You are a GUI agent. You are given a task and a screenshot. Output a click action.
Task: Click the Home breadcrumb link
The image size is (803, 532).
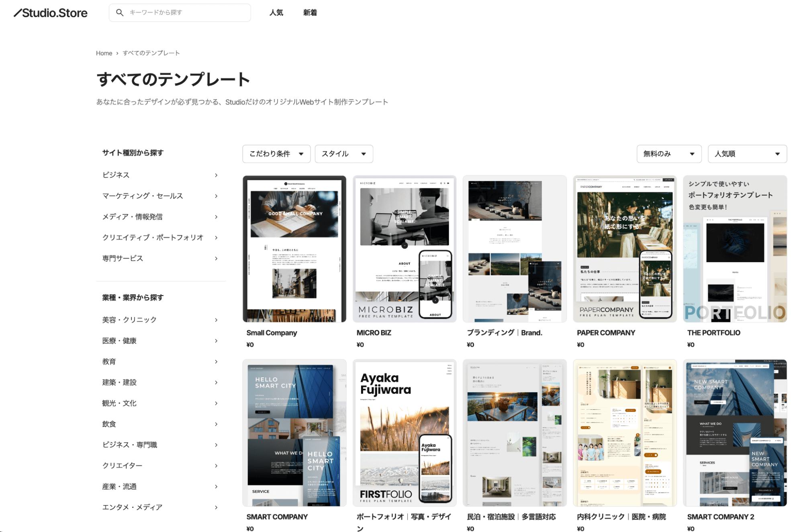pos(104,53)
